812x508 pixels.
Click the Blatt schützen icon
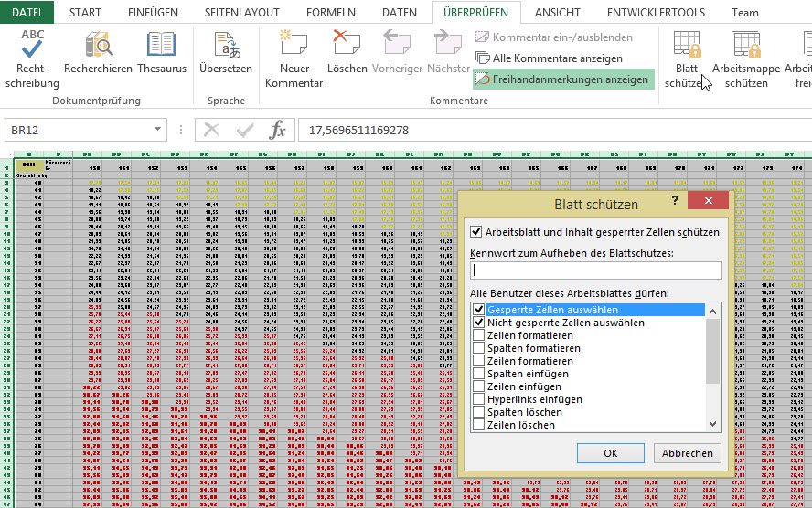click(x=686, y=46)
